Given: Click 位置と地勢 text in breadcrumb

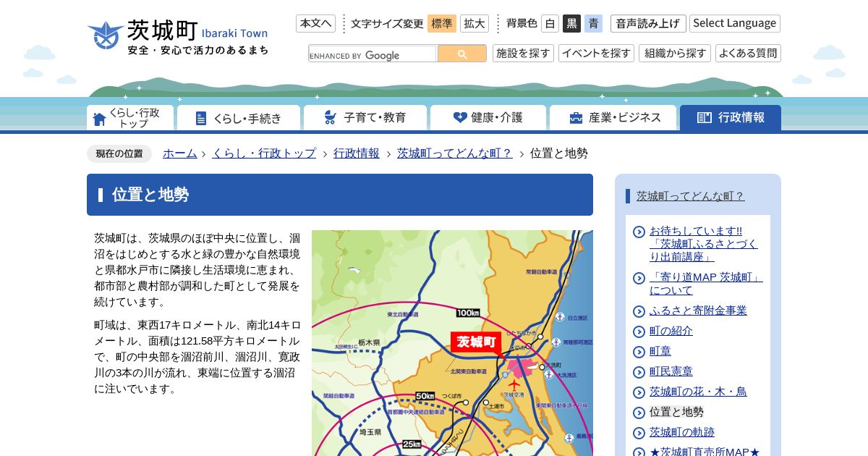Looking at the screenshot, I should coord(558,153).
